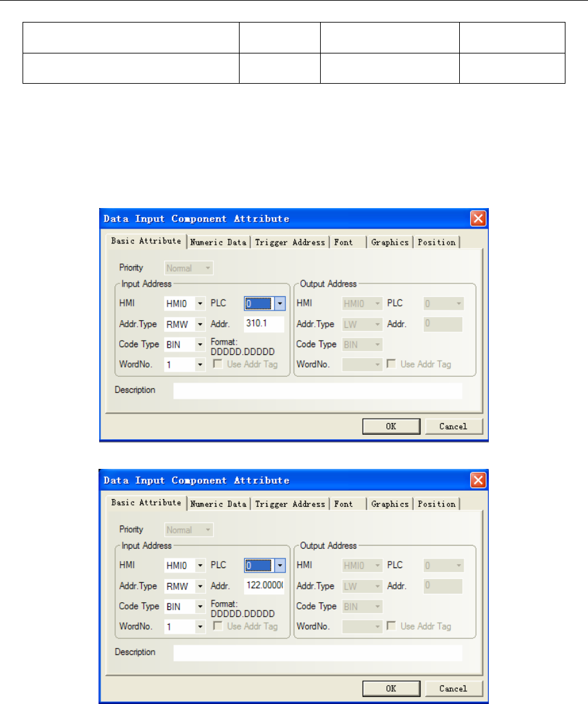The height and width of the screenshot is (704, 588).
Task: Click Format DDDDD.DDDDD text in lower dialog
Action: pyautogui.click(x=242, y=609)
